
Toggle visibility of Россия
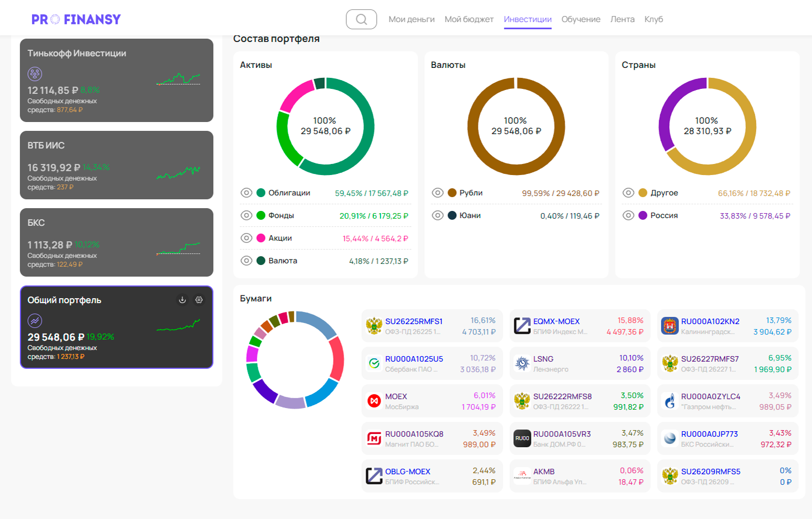628,215
